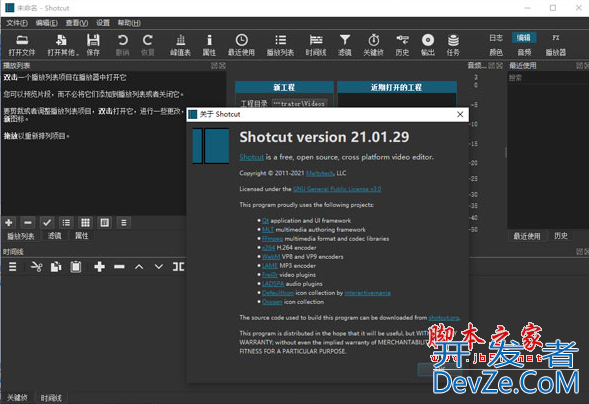Viewport: 589px width, 404px height.
Task: Switch playlist to tiles grid view
Action: pos(85,223)
